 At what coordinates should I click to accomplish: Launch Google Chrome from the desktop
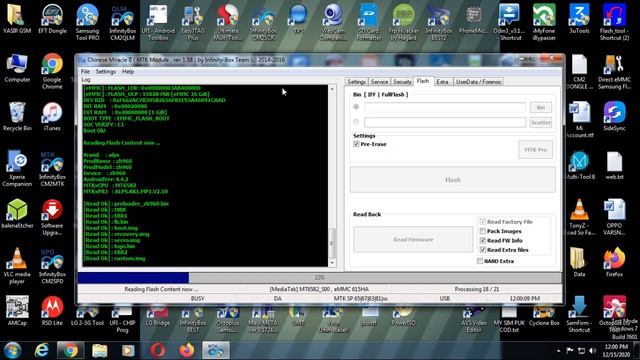click(x=52, y=71)
